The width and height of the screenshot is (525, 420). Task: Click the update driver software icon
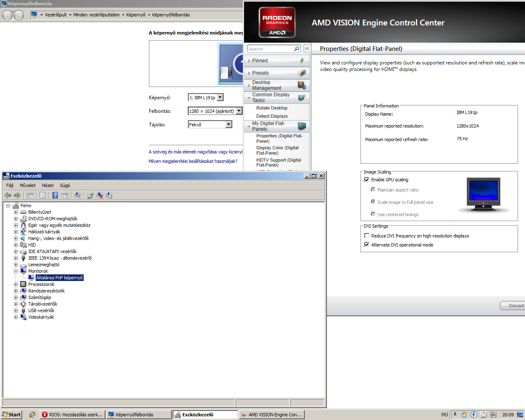pyautogui.click(x=90, y=196)
